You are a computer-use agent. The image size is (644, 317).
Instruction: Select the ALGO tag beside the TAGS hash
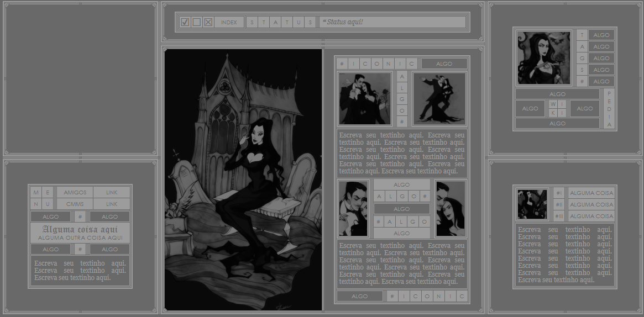tap(601, 81)
